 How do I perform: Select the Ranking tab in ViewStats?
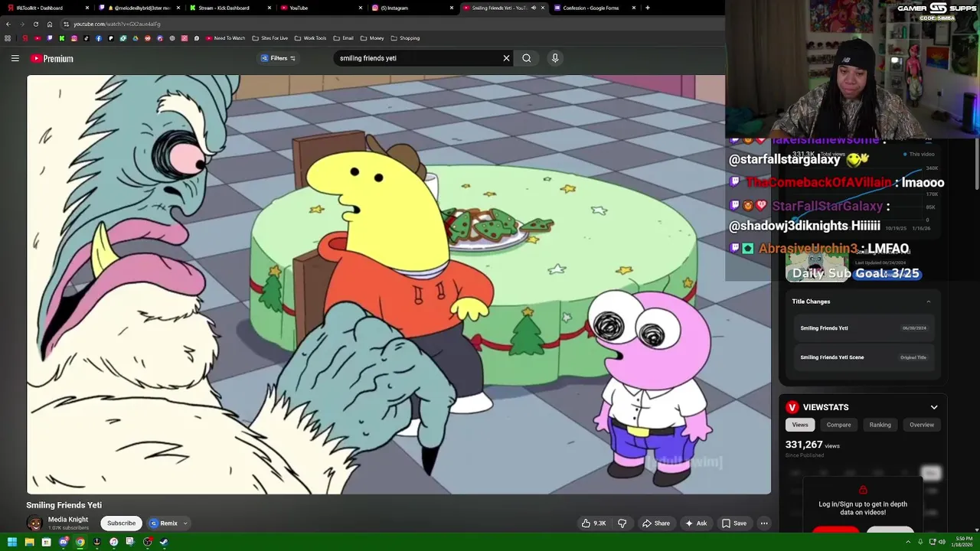[x=880, y=425]
